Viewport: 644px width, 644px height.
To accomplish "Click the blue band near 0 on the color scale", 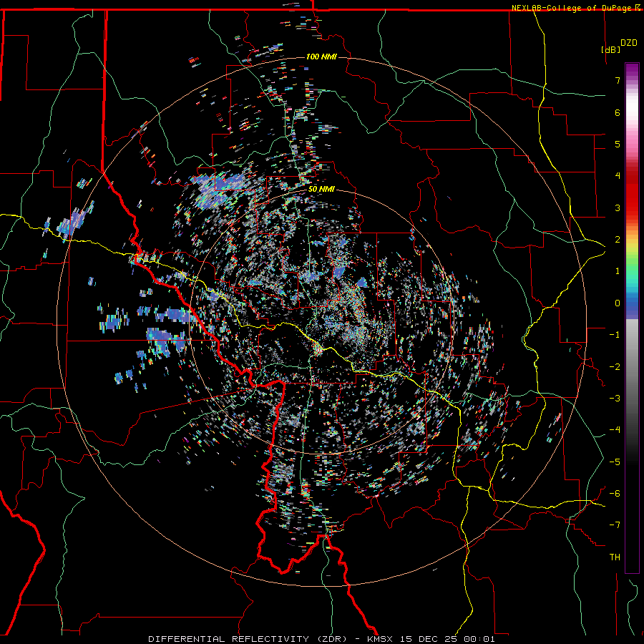I will (632, 306).
